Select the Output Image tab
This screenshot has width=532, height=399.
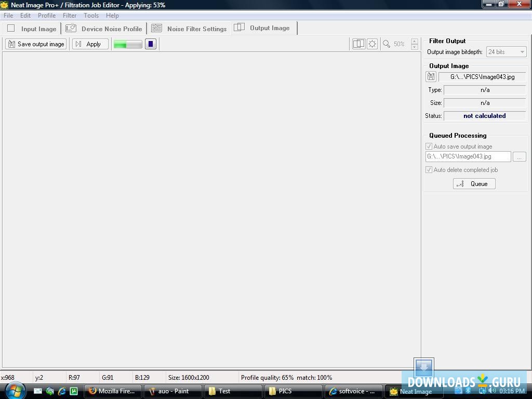coord(264,28)
